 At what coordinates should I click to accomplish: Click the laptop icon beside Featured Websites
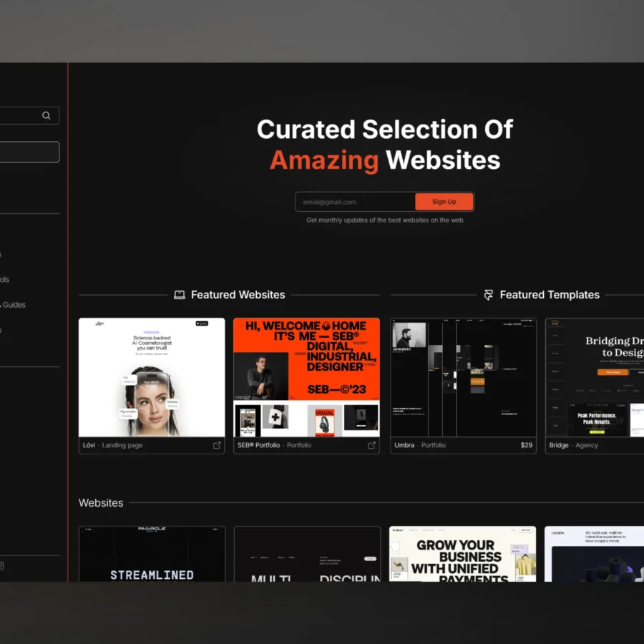[178, 295]
